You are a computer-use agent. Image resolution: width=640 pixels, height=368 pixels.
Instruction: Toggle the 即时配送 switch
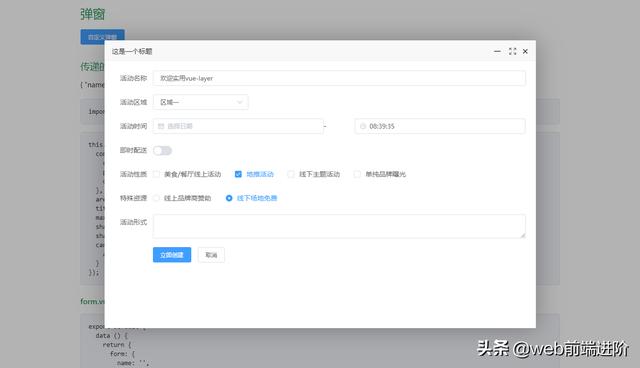click(162, 151)
